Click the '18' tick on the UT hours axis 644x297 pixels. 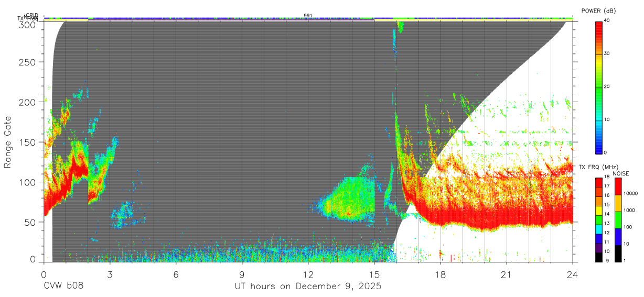440,274
